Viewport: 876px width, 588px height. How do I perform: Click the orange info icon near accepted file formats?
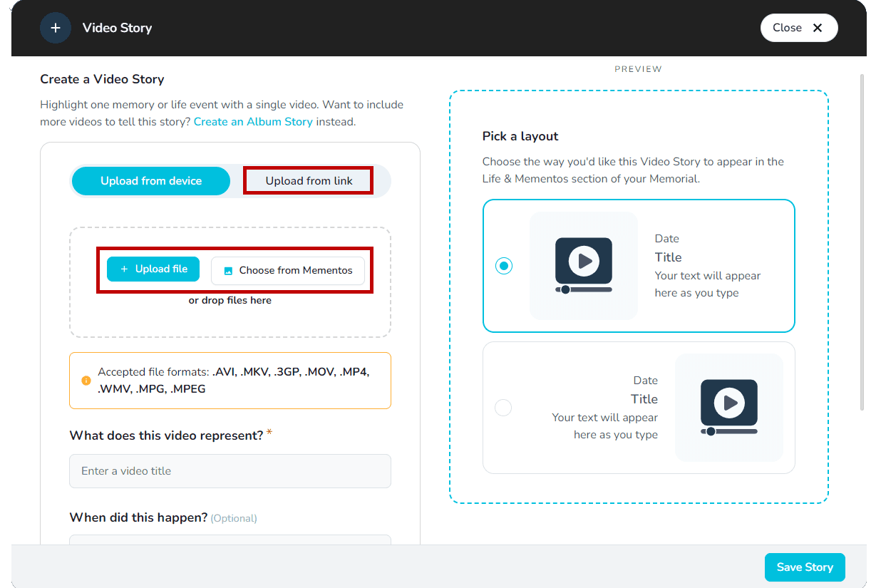pos(86,381)
